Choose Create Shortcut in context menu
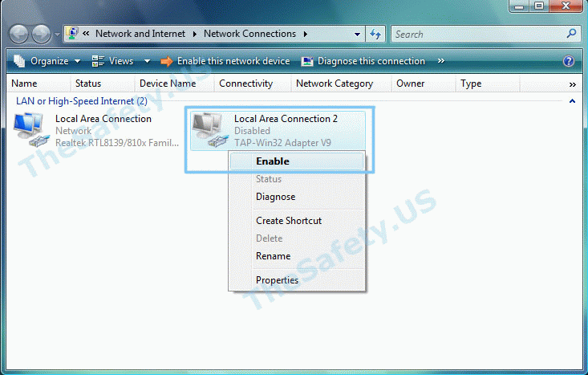The image size is (588, 375). [x=297, y=221]
